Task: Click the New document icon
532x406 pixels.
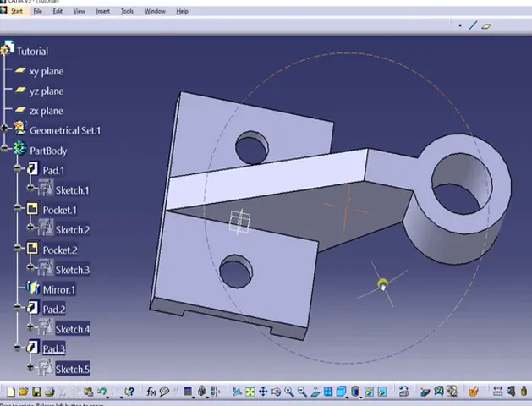Action: [x=10, y=392]
